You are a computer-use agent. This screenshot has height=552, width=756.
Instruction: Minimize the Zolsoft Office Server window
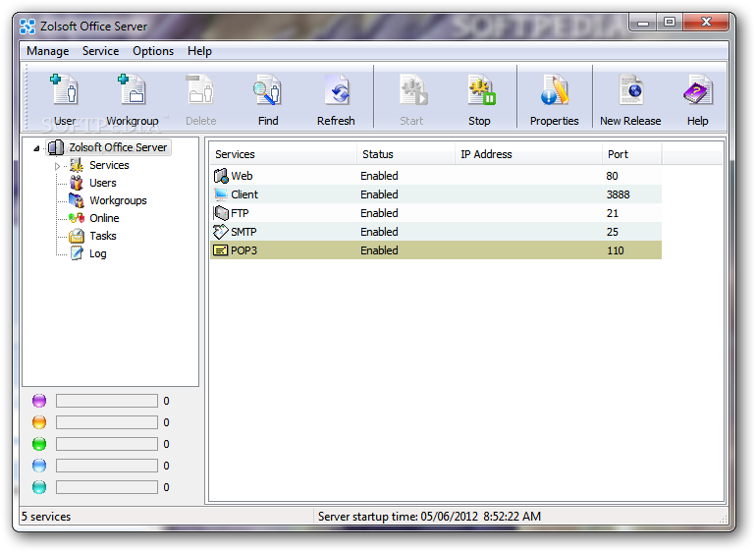(x=643, y=23)
